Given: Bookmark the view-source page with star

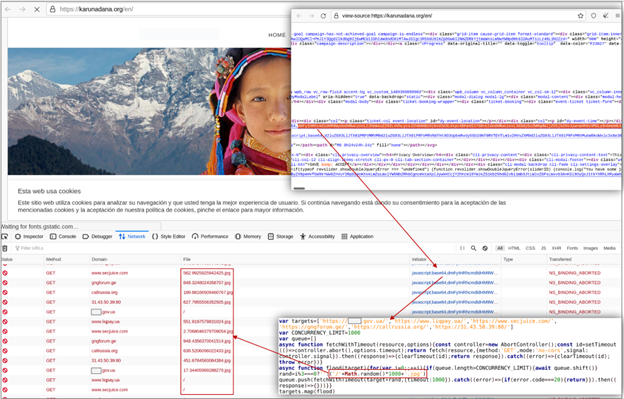Looking at the screenshot, I should pyautogui.click(x=581, y=16).
